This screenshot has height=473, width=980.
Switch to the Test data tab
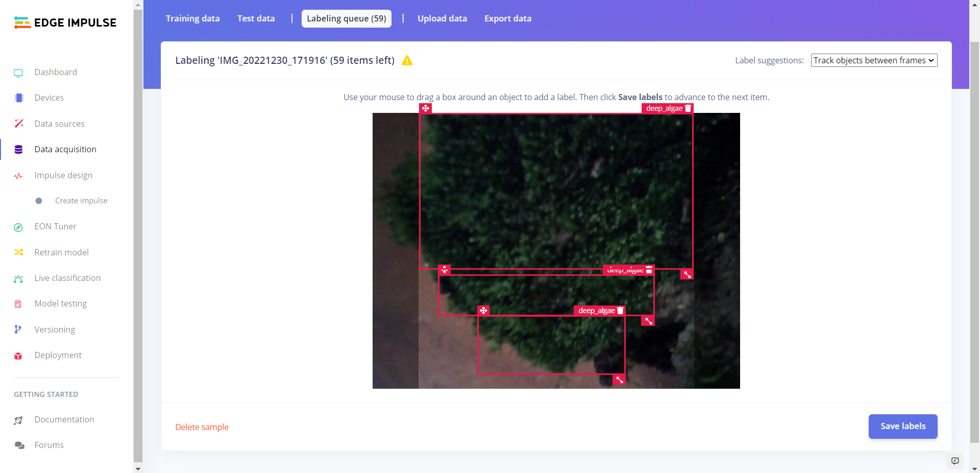tap(256, 18)
